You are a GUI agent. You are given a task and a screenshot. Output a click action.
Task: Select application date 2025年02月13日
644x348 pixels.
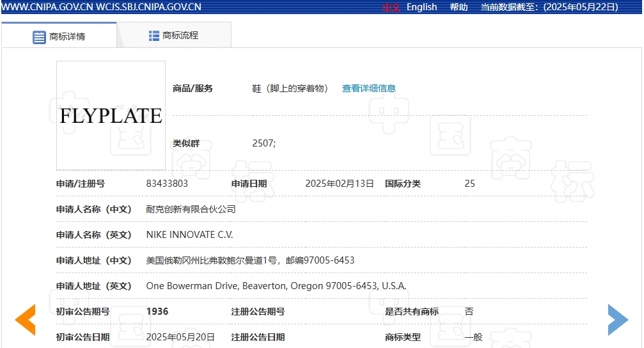point(340,184)
